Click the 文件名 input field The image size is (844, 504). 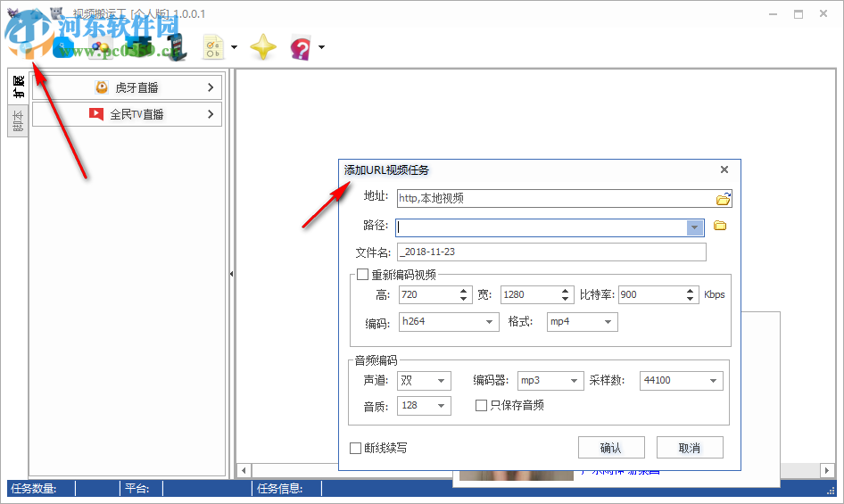pos(551,252)
